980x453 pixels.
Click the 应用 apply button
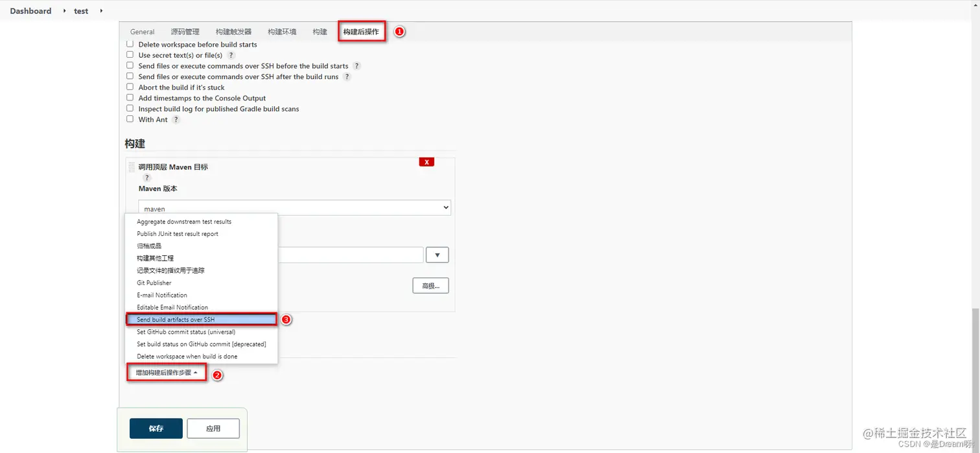click(x=213, y=428)
